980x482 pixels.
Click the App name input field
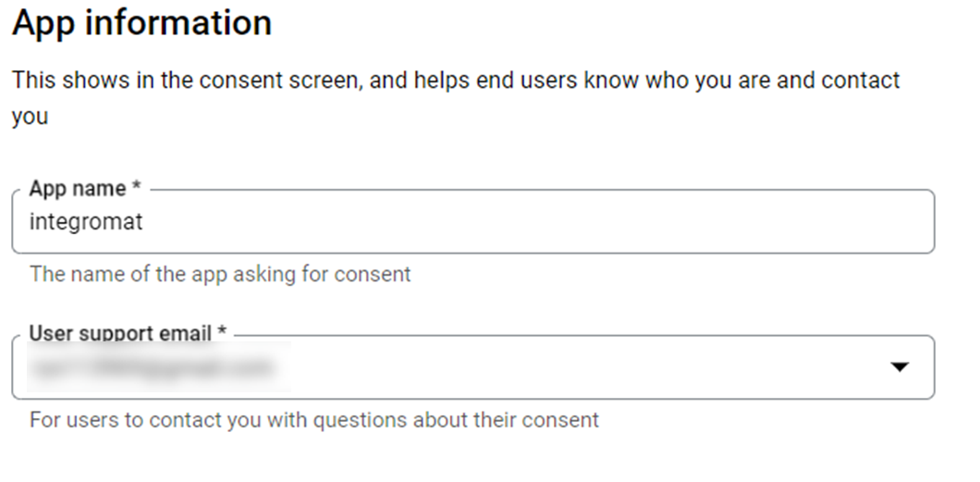[x=472, y=222]
